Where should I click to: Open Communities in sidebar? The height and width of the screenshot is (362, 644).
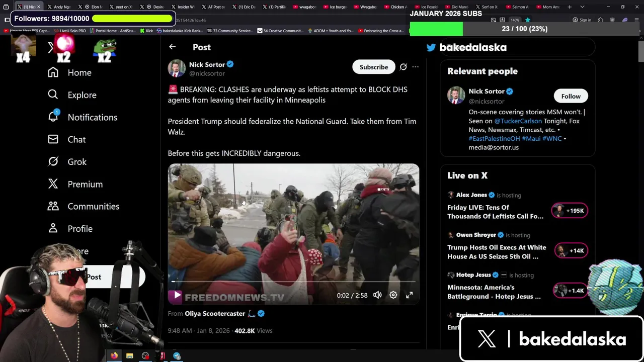84,206
